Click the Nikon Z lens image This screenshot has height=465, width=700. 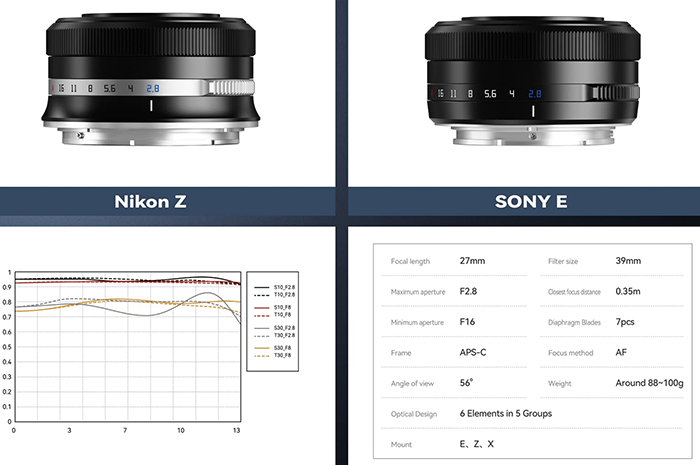point(151,79)
